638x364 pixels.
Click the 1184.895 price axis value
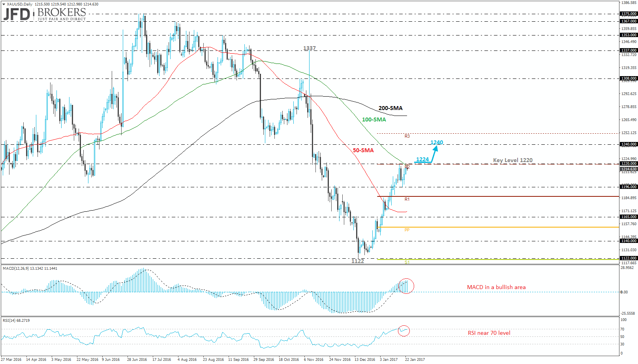(x=629, y=198)
